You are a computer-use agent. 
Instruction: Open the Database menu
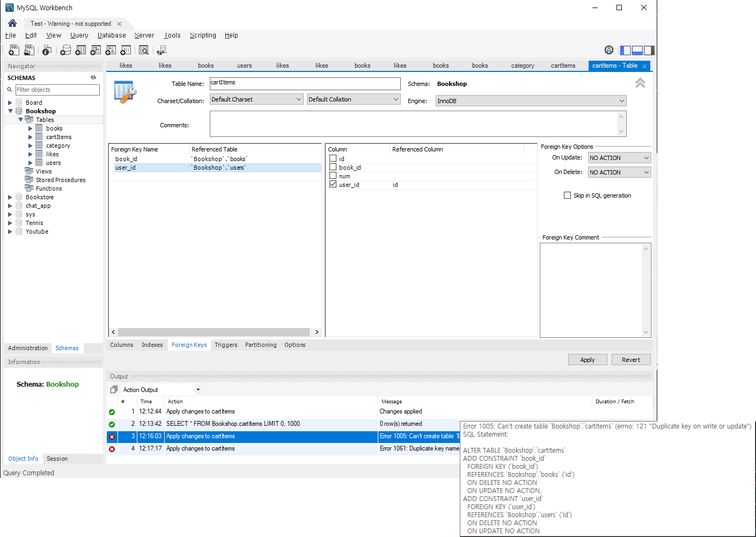112,35
